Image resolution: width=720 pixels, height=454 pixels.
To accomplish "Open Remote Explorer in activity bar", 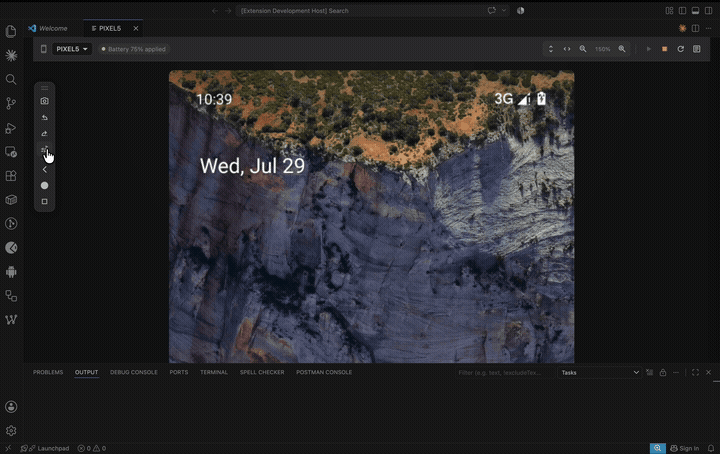I will point(11,152).
